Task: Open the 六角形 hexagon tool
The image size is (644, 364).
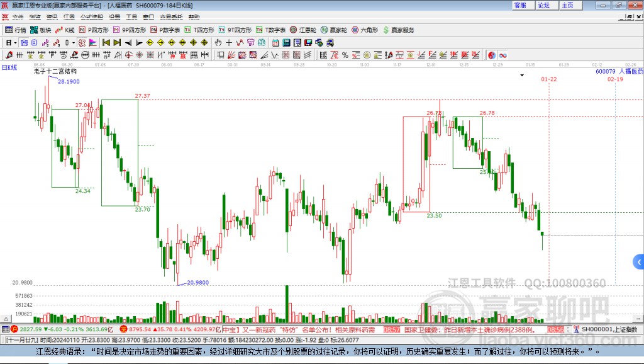Action: 365,30
